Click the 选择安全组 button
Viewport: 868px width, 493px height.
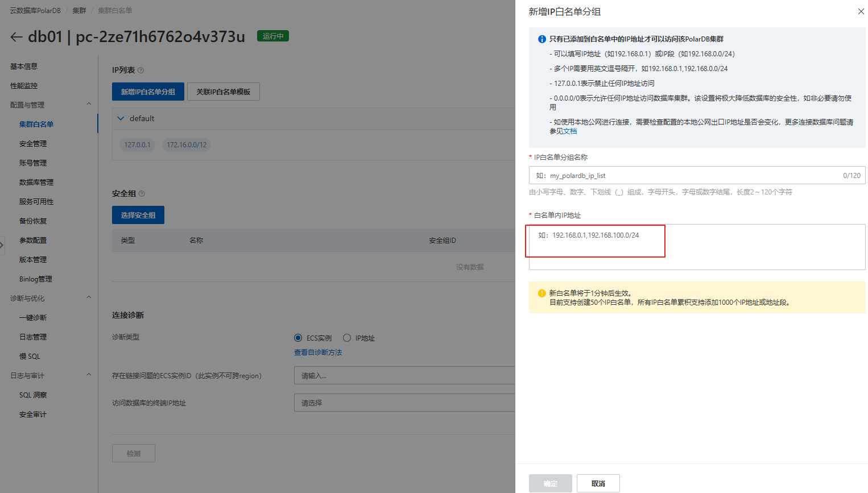(138, 215)
